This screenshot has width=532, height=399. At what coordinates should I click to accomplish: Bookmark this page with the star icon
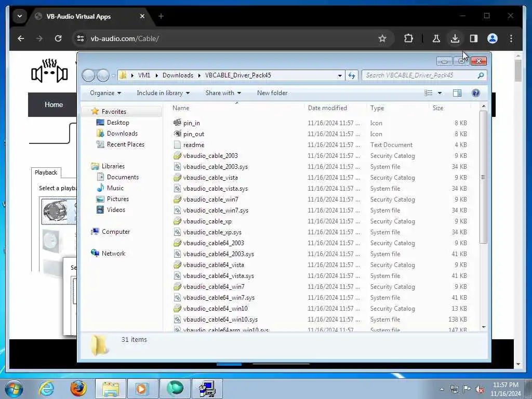click(x=382, y=38)
